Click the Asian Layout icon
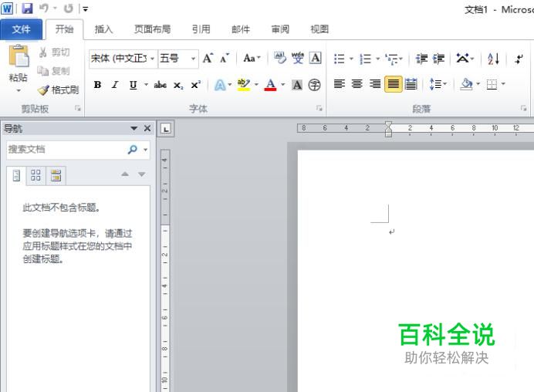534x392 pixels. point(463,58)
